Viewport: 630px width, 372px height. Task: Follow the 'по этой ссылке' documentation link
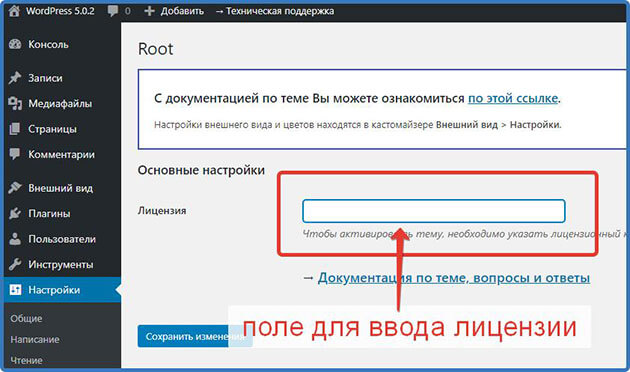(513, 98)
